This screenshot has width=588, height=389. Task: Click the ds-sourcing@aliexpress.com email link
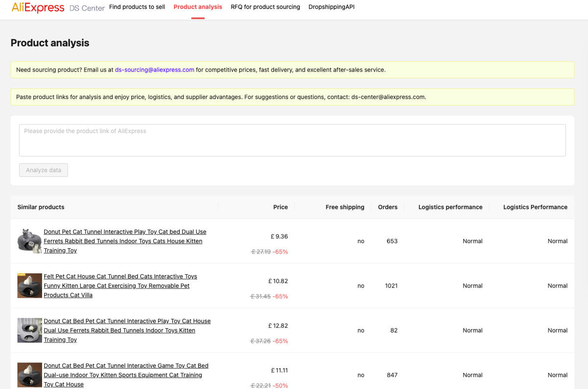(x=154, y=70)
